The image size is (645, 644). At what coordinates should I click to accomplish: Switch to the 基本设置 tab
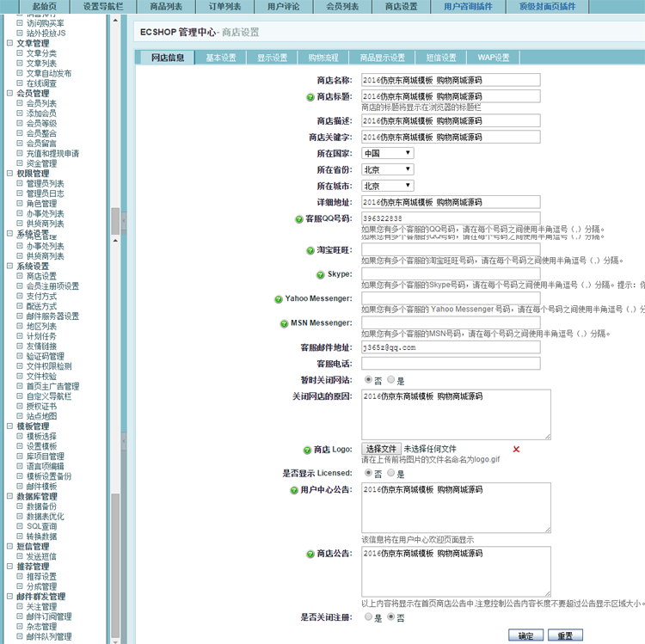(x=221, y=58)
